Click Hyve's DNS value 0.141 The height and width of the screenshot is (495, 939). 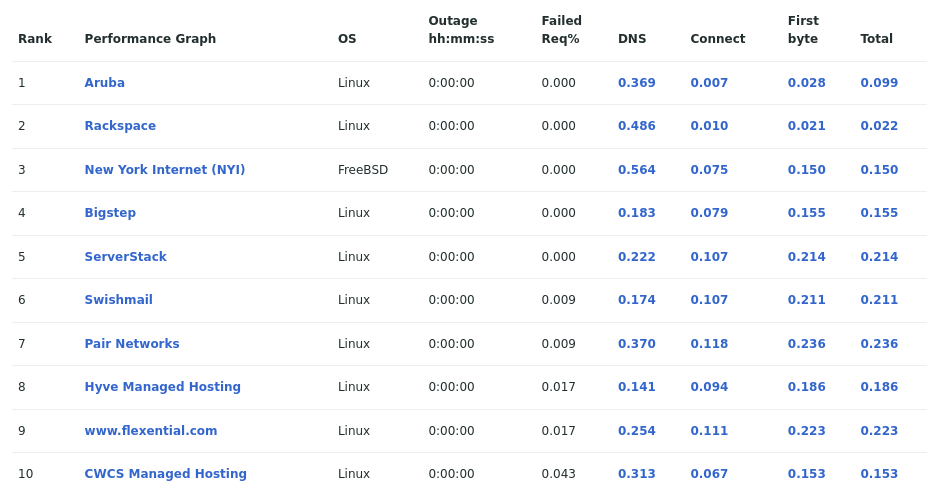coord(637,387)
